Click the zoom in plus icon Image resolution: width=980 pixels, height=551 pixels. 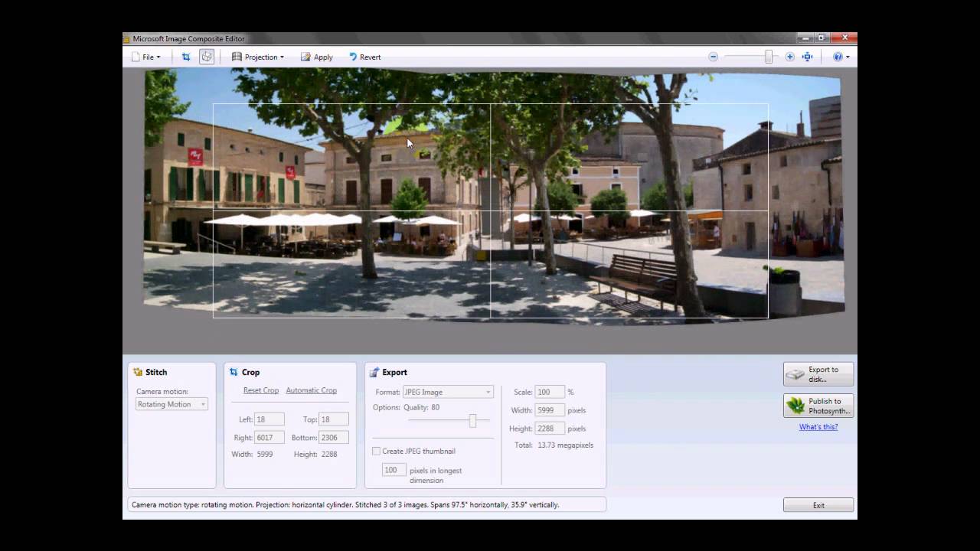[789, 57]
